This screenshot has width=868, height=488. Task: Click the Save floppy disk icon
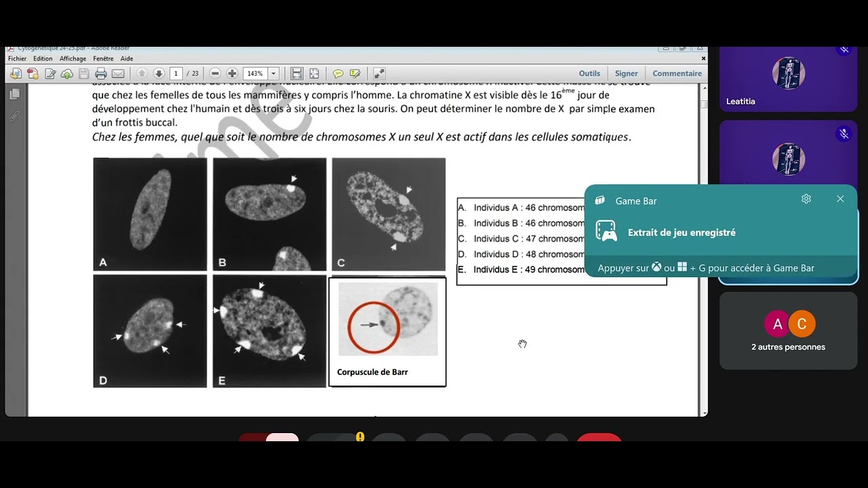[84, 73]
